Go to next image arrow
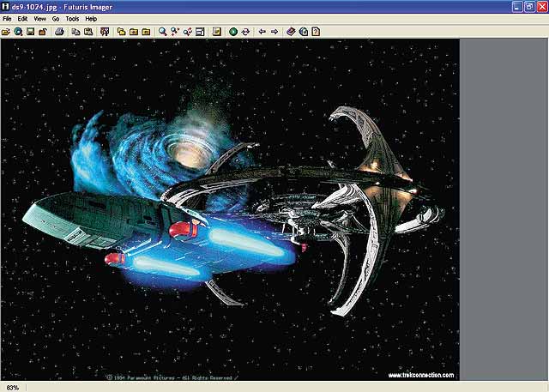The image size is (549, 392). pos(274,32)
